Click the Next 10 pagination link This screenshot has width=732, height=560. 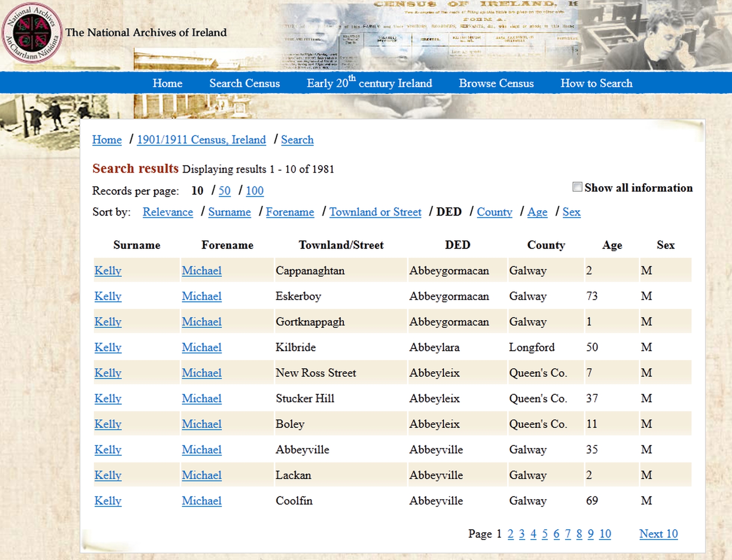pyautogui.click(x=659, y=533)
